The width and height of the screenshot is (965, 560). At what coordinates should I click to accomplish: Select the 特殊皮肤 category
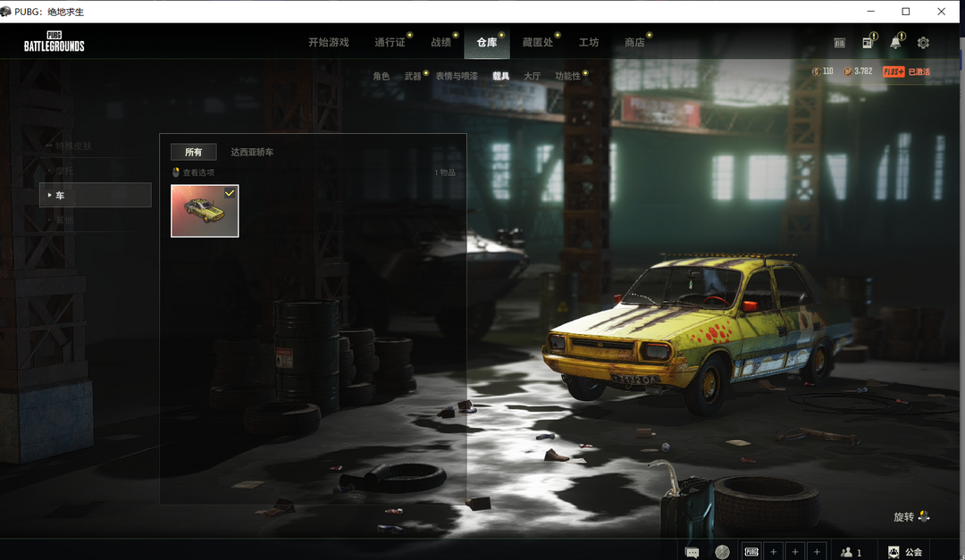click(x=73, y=146)
